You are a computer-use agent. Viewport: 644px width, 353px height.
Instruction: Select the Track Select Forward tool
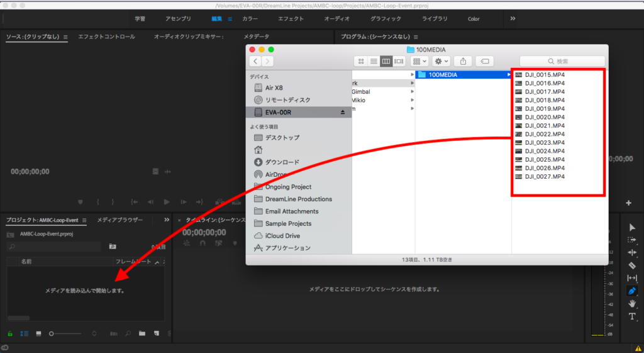pos(632,240)
